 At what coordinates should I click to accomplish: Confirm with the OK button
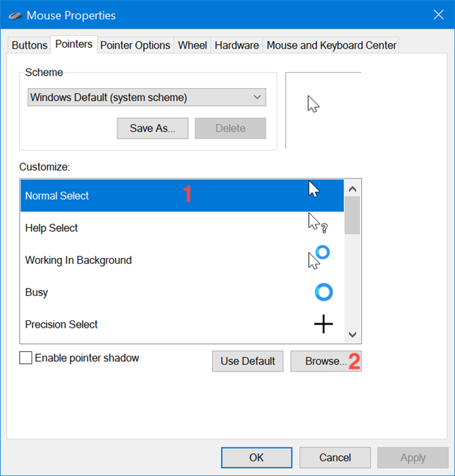257,457
